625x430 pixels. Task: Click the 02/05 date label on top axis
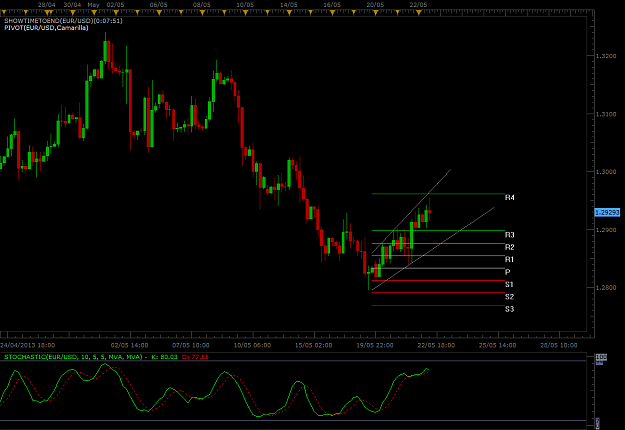[116, 5]
